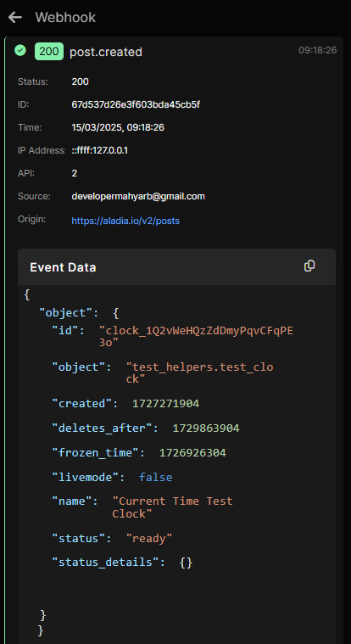
Task: Select the clock_1Q2vWeHQzZdDmyPqvCFqPE3o id value
Action: coord(196,337)
